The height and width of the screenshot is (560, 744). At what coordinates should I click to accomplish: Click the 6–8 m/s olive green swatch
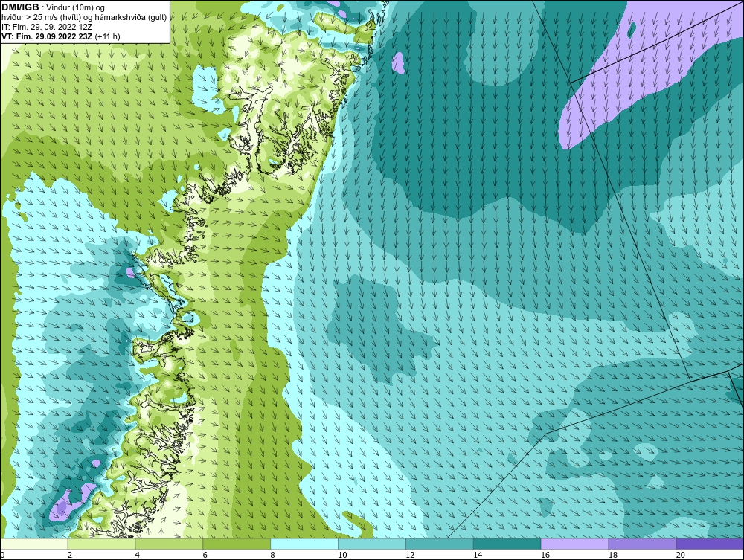(x=237, y=544)
